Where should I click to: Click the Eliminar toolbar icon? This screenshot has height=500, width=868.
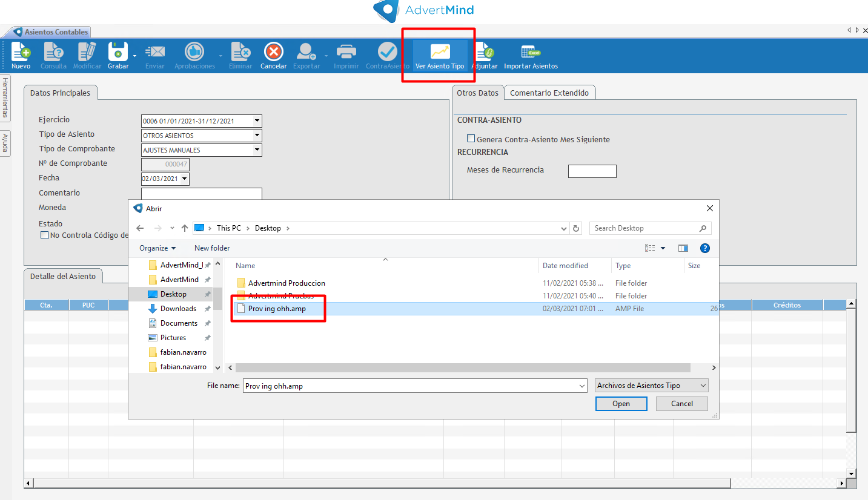pos(240,52)
